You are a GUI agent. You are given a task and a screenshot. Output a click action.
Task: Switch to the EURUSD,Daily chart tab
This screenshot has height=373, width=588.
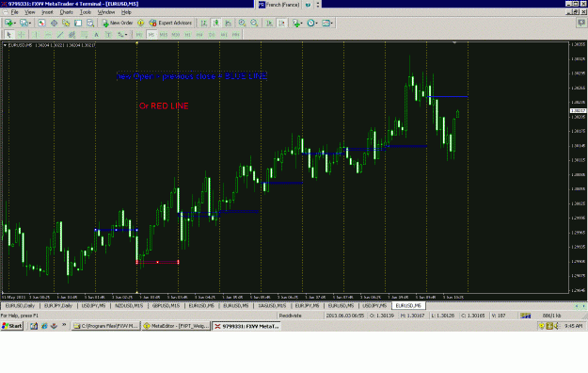click(20, 306)
